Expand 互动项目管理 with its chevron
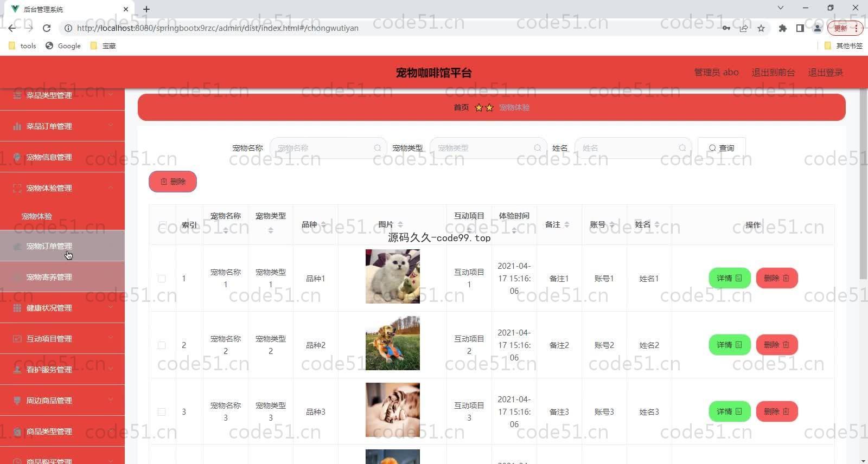 111,338
